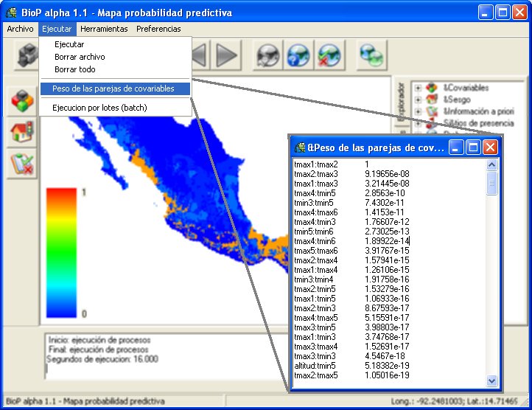Minimize the Peso de las parejas window
This screenshot has height=410, width=532.
pyautogui.click(x=455, y=147)
